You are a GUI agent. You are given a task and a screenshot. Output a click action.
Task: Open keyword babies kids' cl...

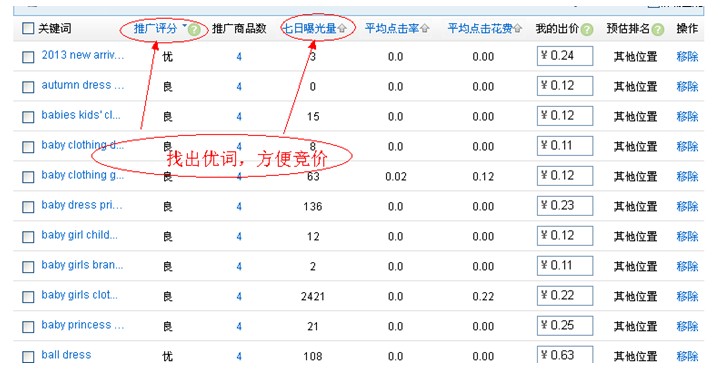(81, 115)
